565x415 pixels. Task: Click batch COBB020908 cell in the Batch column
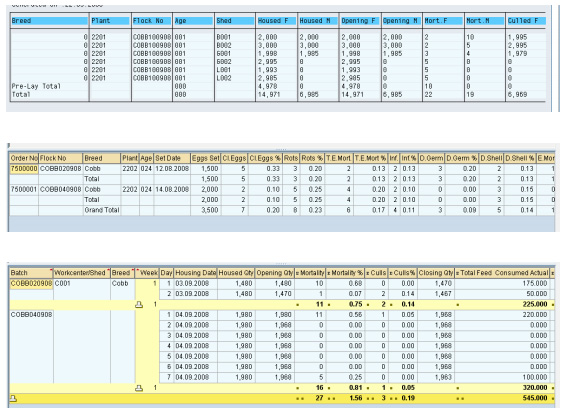tap(31, 284)
